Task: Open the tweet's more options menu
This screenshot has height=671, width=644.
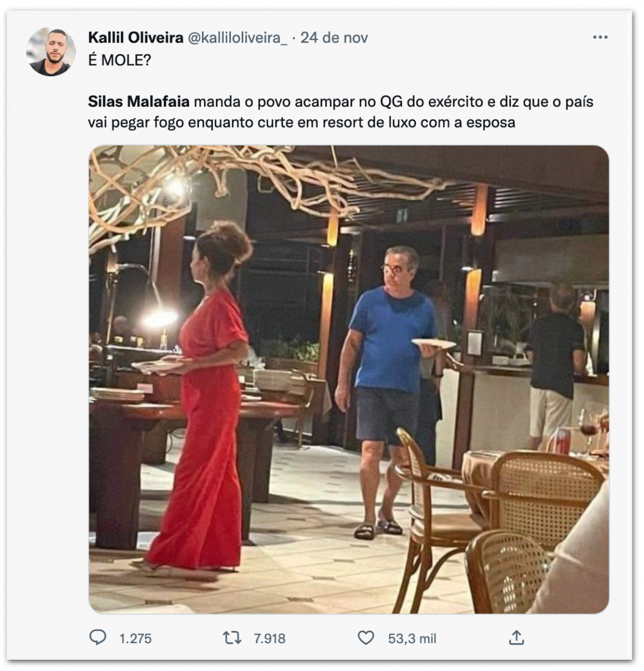Action: coord(599,37)
